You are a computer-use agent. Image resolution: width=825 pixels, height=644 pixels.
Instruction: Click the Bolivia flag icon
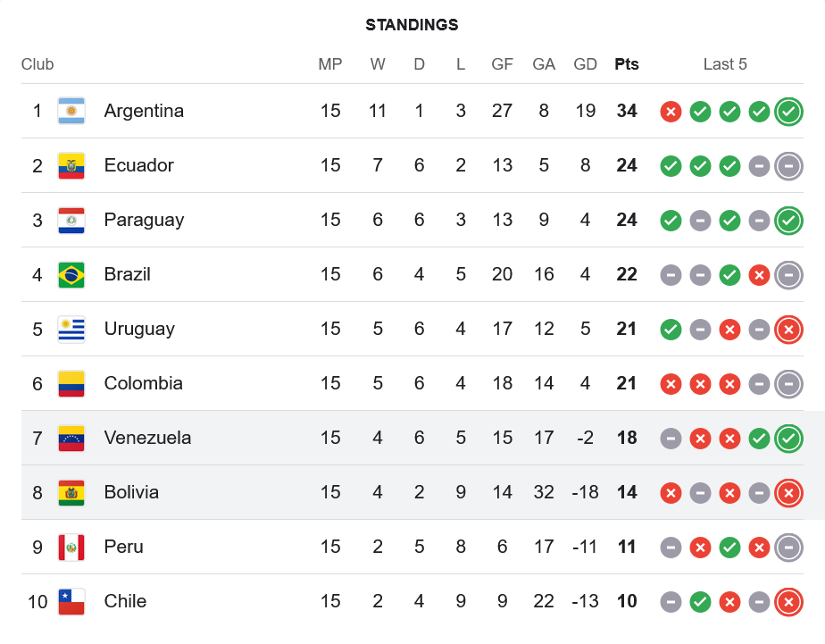pyautogui.click(x=71, y=492)
